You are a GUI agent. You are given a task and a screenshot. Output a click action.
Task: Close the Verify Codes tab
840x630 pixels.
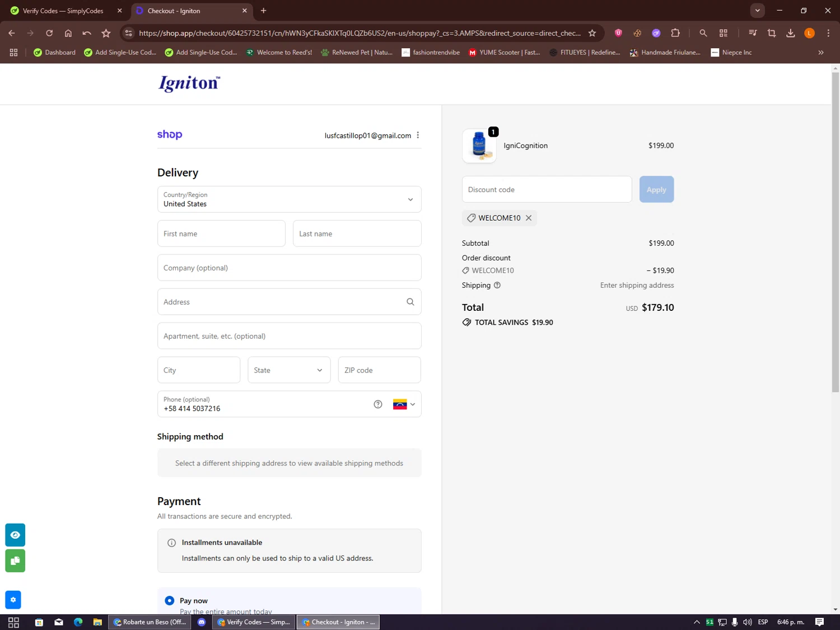[119, 11]
